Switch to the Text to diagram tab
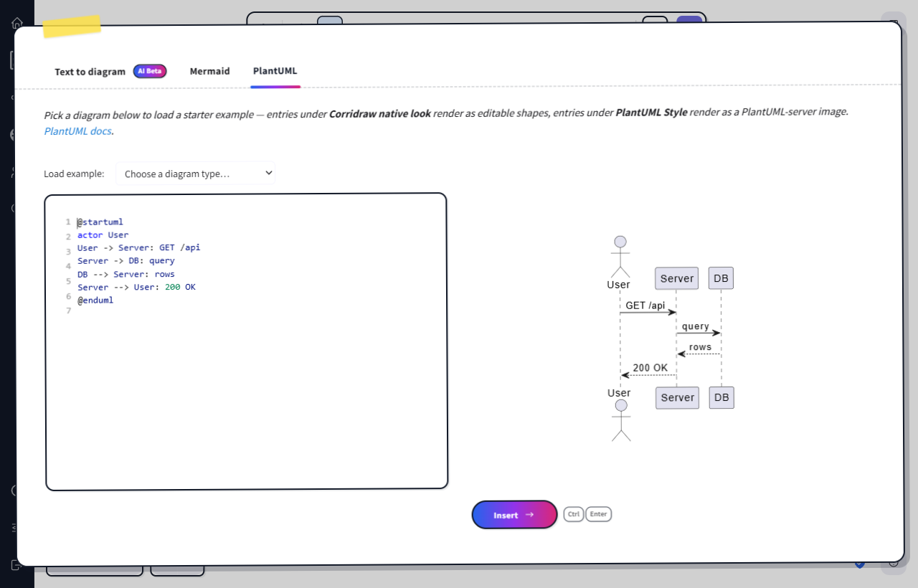918x588 pixels. (90, 72)
